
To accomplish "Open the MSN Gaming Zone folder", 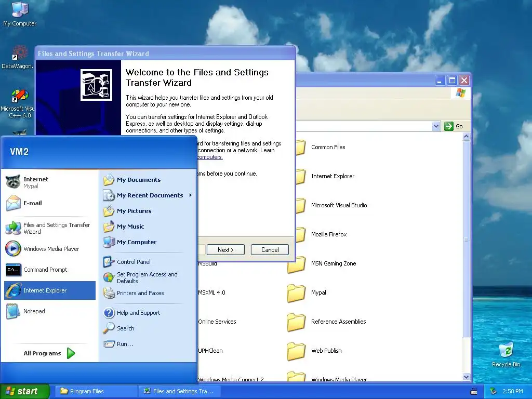I will 322,263.
